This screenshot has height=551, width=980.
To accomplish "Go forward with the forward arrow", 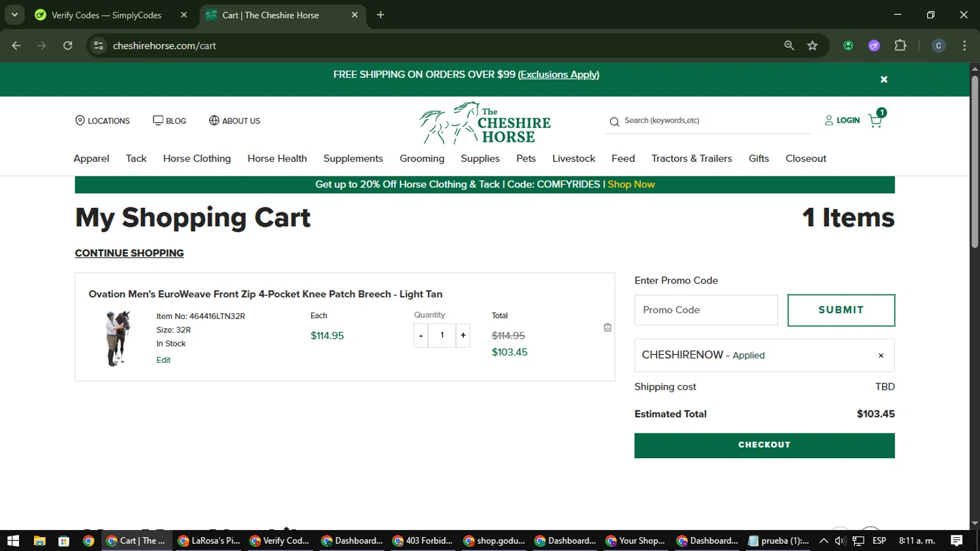I will [42, 46].
